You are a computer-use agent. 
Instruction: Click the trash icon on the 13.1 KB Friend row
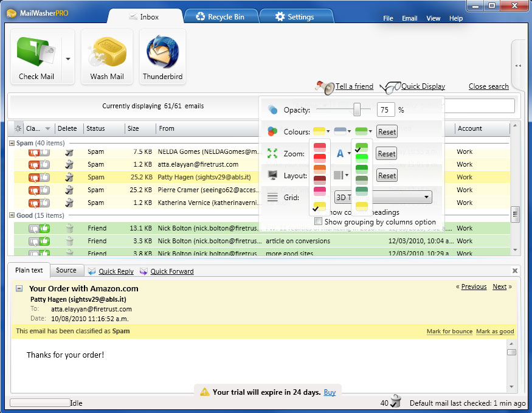tap(69, 228)
